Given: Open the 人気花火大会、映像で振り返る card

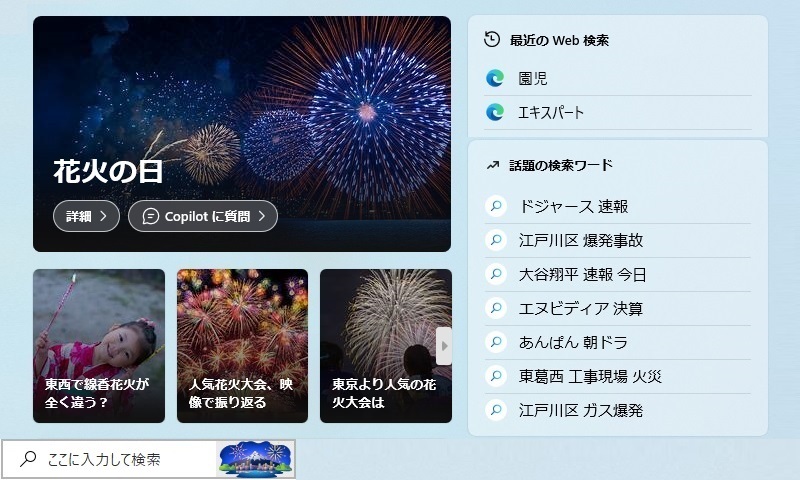Looking at the screenshot, I should (242, 346).
